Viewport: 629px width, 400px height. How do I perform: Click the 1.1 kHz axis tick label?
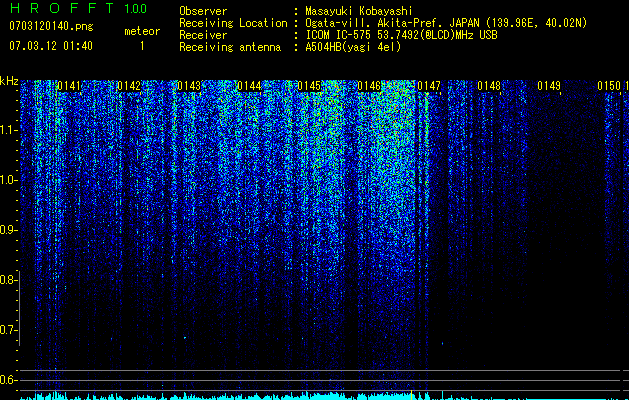tap(7, 130)
